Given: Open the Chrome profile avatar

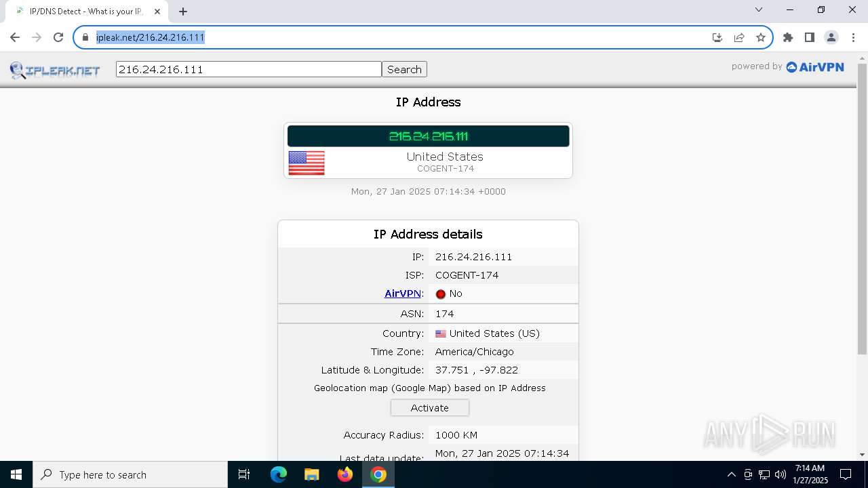Looking at the screenshot, I should click(831, 37).
